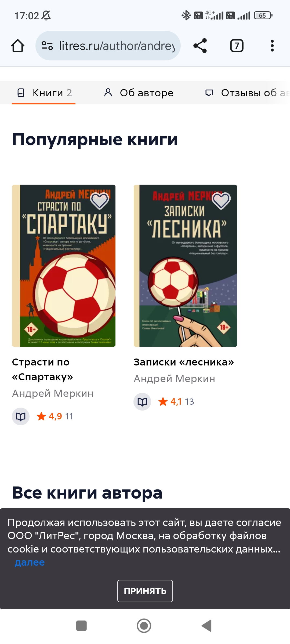
Task: Switch to the Об авторе tab
Action: pyautogui.click(x=139, y=93)
